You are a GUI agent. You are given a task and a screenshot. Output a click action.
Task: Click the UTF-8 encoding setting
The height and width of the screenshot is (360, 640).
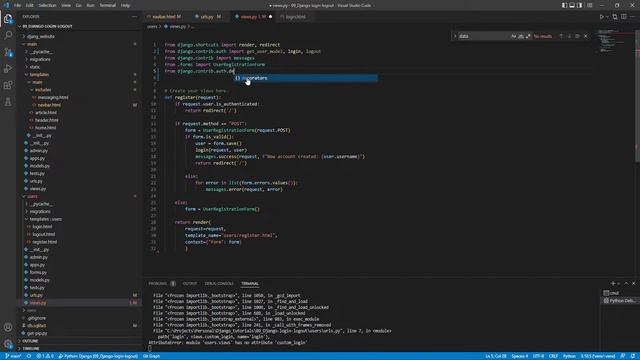pos(538,356)
